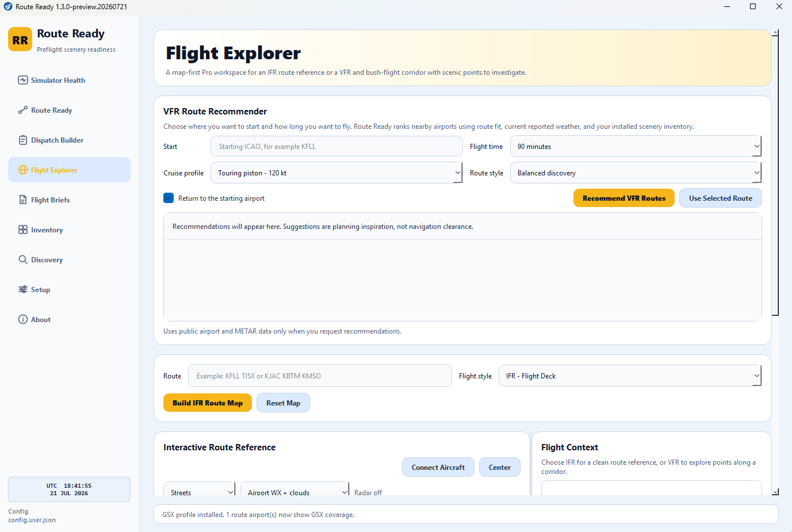This screenshot has height=532, width=792.
Task: Click the recommendations placeholder message
Action: [x=323, y=227]
